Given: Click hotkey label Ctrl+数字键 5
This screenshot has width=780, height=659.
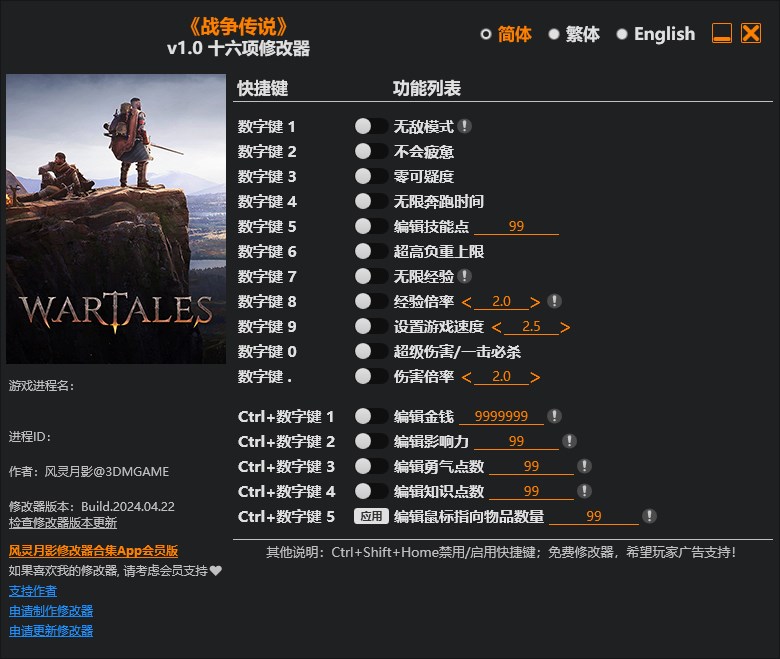Looking at the screenshot, I should (287, 516).
